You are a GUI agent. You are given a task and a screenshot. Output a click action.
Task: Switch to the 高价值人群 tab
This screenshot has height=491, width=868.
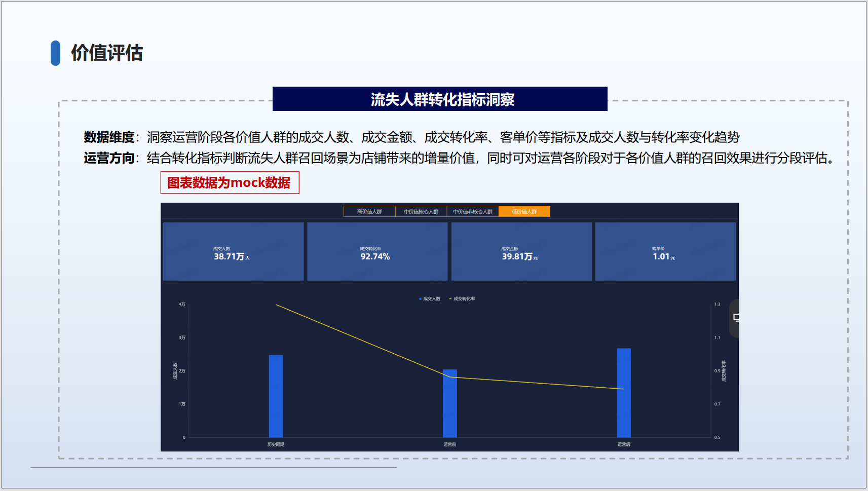point(369,211)
